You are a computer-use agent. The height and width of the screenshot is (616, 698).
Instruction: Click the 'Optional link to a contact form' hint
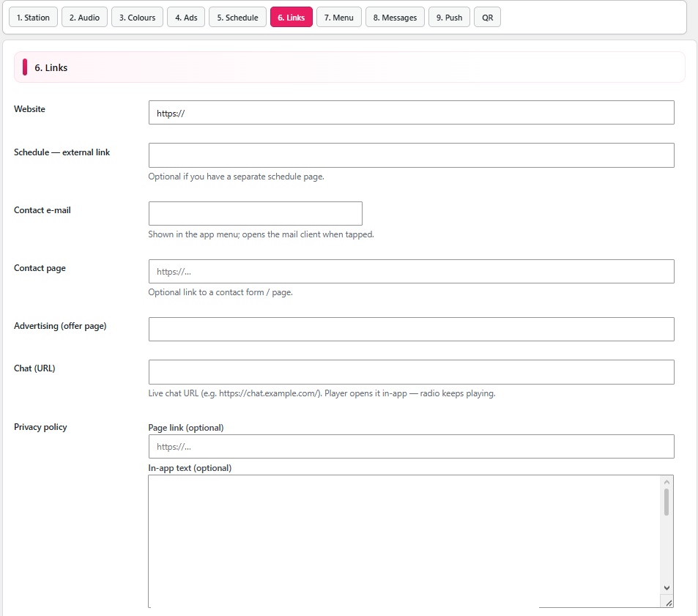pos(220,292)
